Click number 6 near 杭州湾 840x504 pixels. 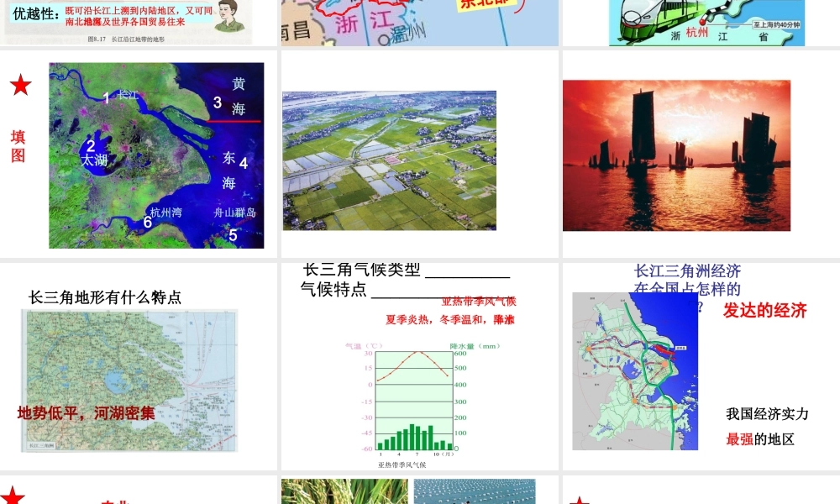[x=148, y=223]
